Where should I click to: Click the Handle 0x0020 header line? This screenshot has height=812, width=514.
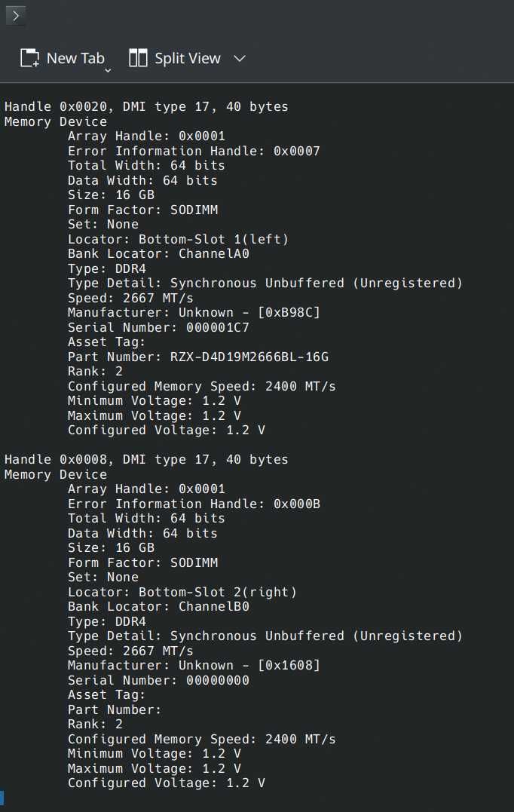146,106
